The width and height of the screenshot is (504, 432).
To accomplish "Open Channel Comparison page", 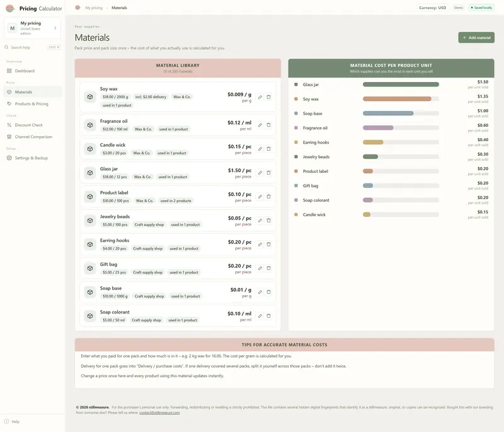I will pos(33,137).
